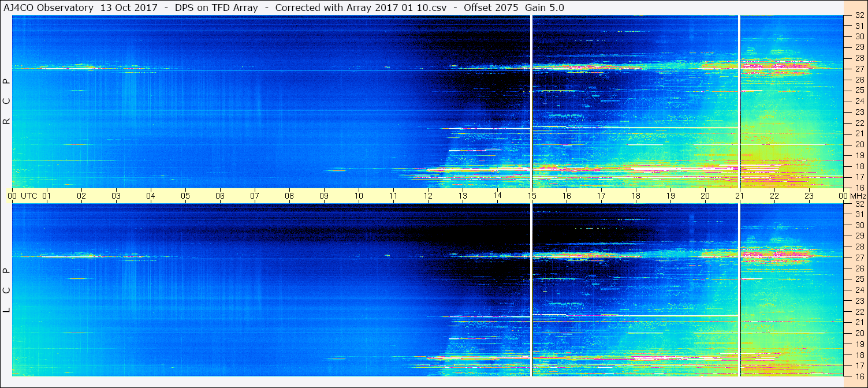Click the white vertical line at 15 UTC in RCP

(x=531, y=102)
